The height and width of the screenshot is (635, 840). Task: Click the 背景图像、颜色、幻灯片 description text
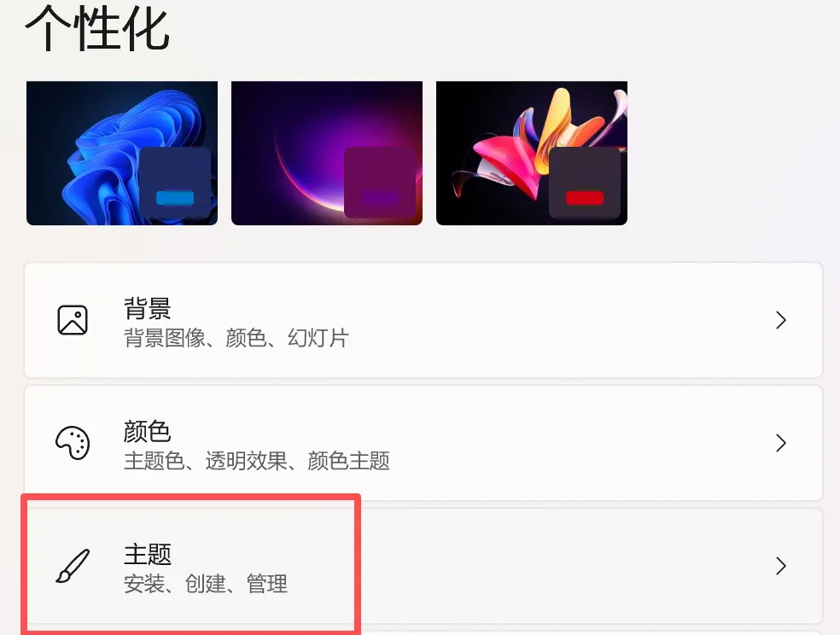tap(236, 338)
